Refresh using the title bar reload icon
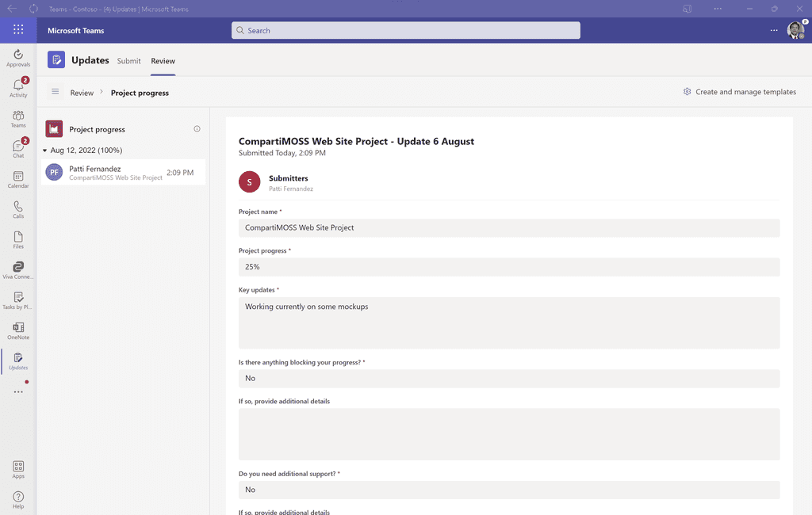This screenshot has height=515, width=812. [x=33, y=9]
